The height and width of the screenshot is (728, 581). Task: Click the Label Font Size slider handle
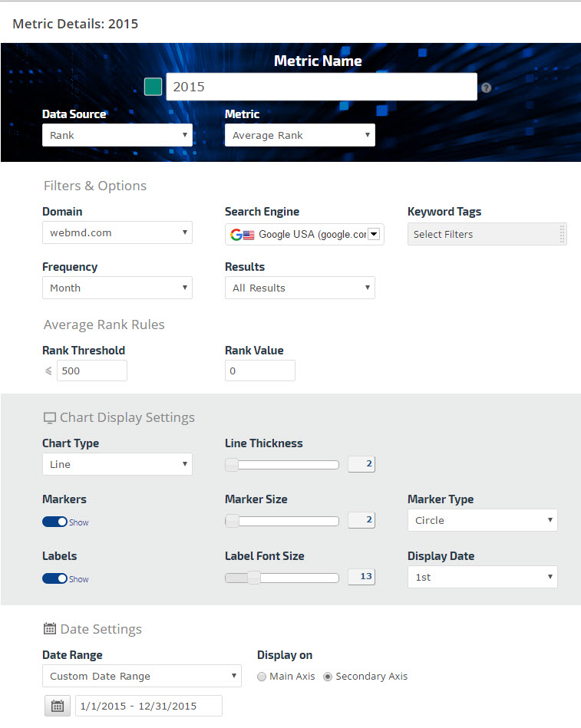click(253, 578)
